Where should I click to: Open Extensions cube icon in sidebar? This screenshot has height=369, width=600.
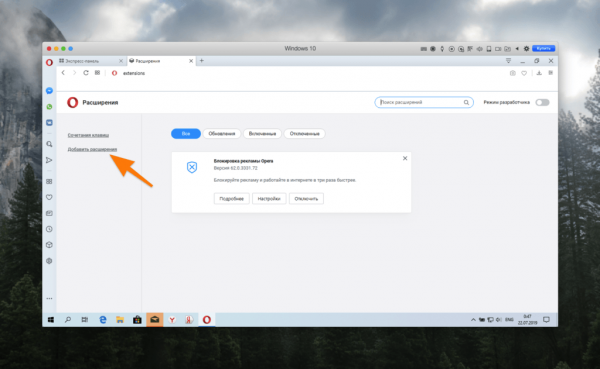click(x=49, y=245)
